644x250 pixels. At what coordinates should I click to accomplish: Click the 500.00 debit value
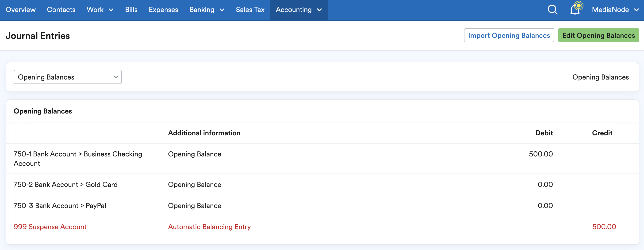(x=541, y=154)
